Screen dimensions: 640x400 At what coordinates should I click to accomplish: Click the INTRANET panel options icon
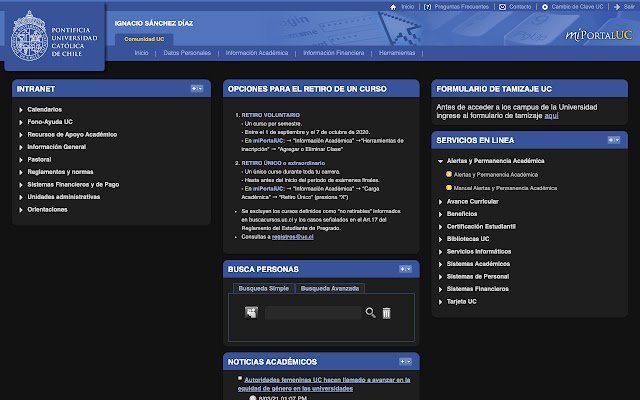point(197,89)
